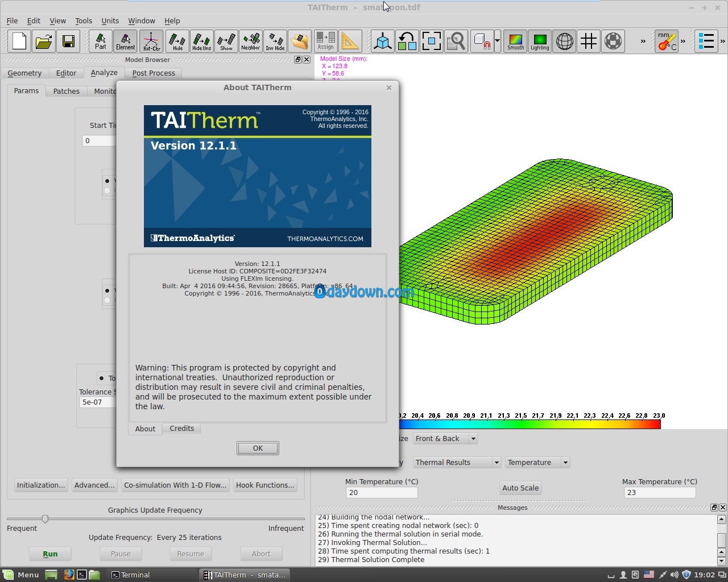Click Co-simulation With 1-D Flow button
The width and height of the screenshot is (728, 582).
(175, 485)
